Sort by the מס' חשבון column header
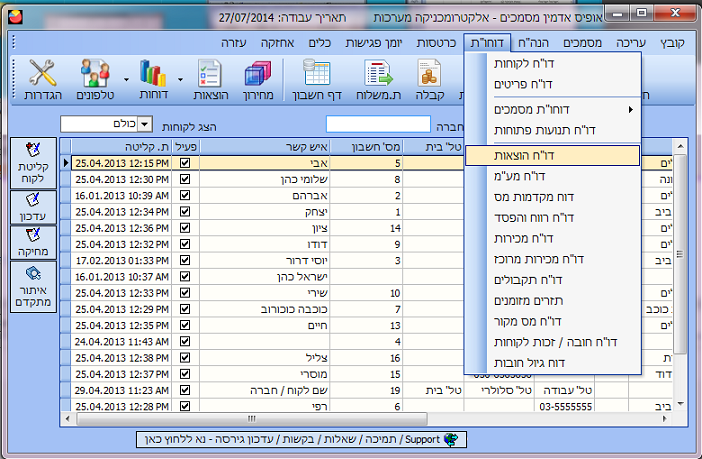 click(x=367, y=146)
